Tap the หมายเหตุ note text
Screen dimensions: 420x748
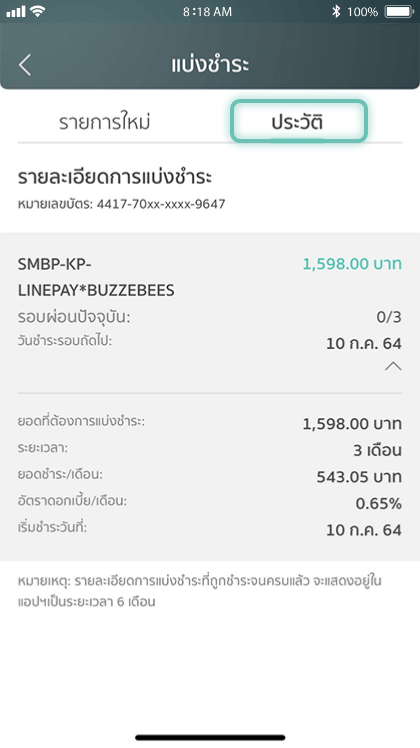pos(200,591)
